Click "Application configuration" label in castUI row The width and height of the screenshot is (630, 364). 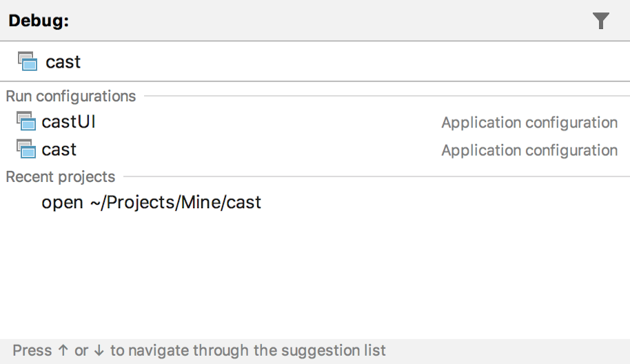[529, 123]
